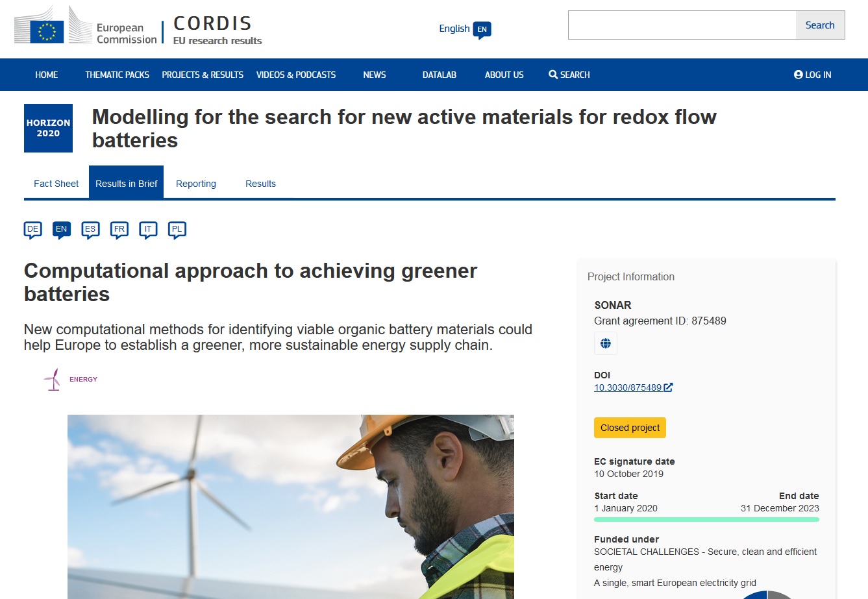Focus the top search input field
The image size is (868, 599).
(682, 25)
